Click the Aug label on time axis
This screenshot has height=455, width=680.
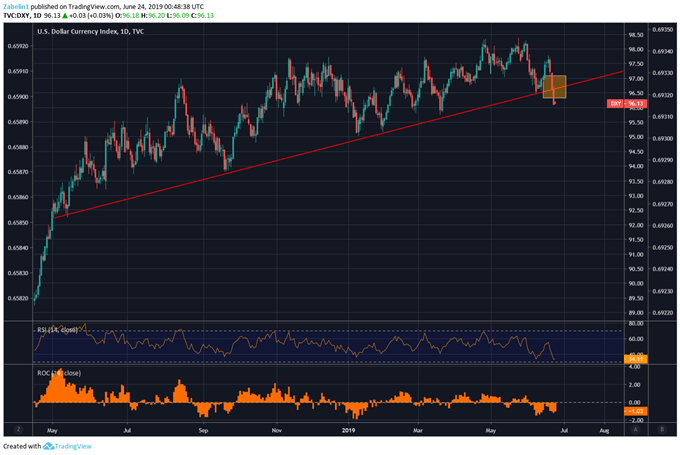(x=604, y=430)
